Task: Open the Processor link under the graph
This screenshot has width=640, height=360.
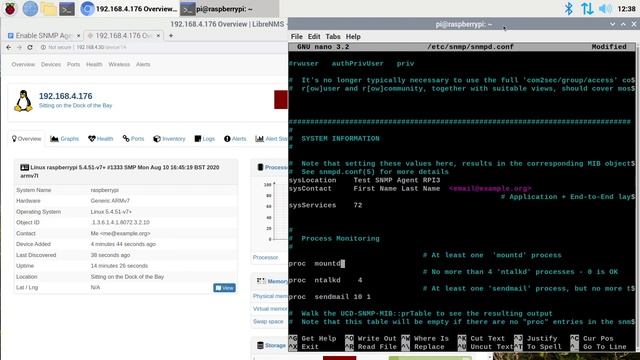Action: point(265,258)
